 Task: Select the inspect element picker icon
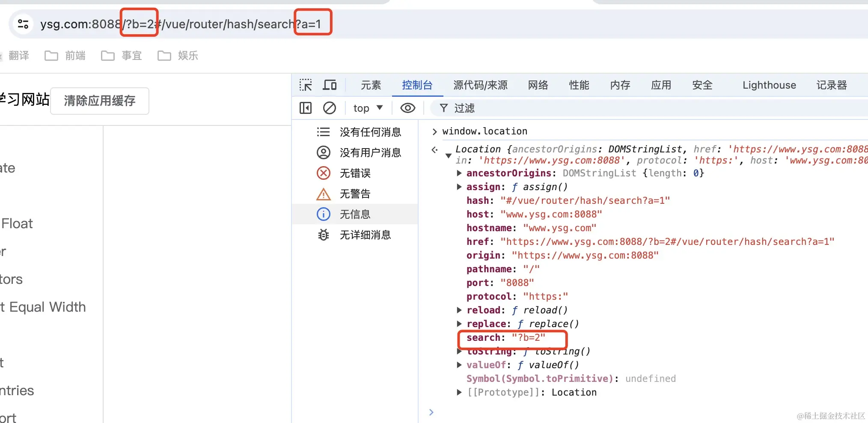(306, 85)
